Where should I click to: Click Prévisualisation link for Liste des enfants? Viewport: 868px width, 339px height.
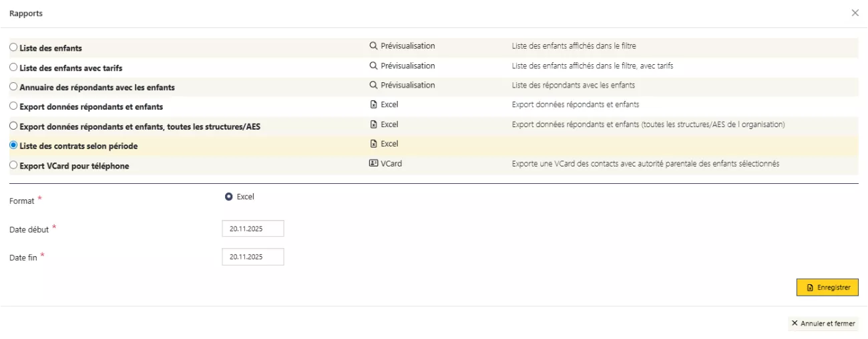pyautogui.click(x=407, y=46)
